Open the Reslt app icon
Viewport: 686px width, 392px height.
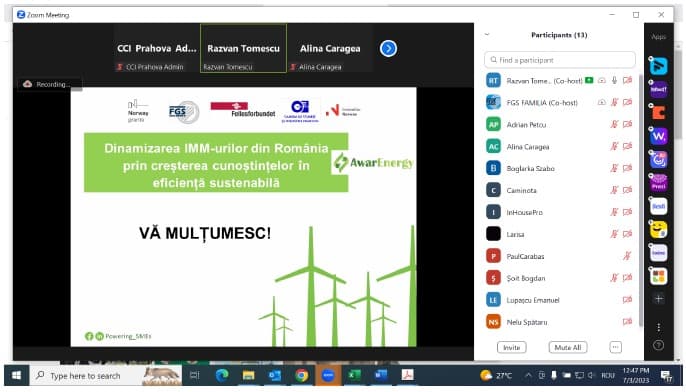(x=658, y=206)
